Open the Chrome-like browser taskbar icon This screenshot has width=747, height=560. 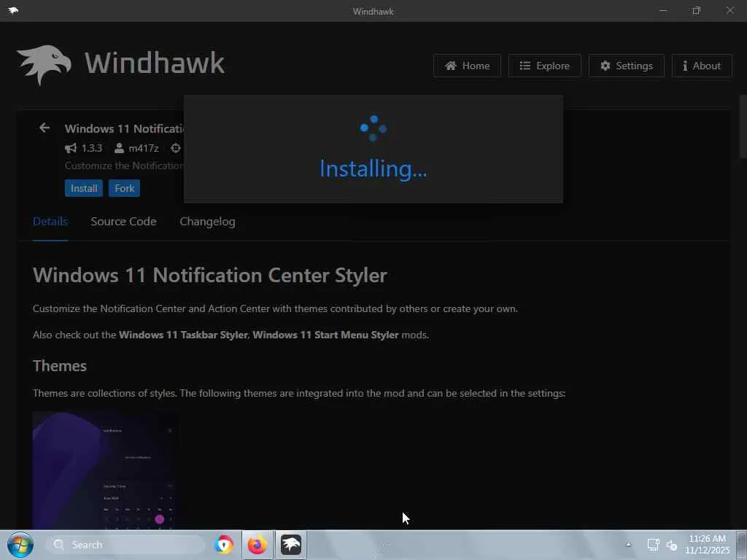(223, 545)
